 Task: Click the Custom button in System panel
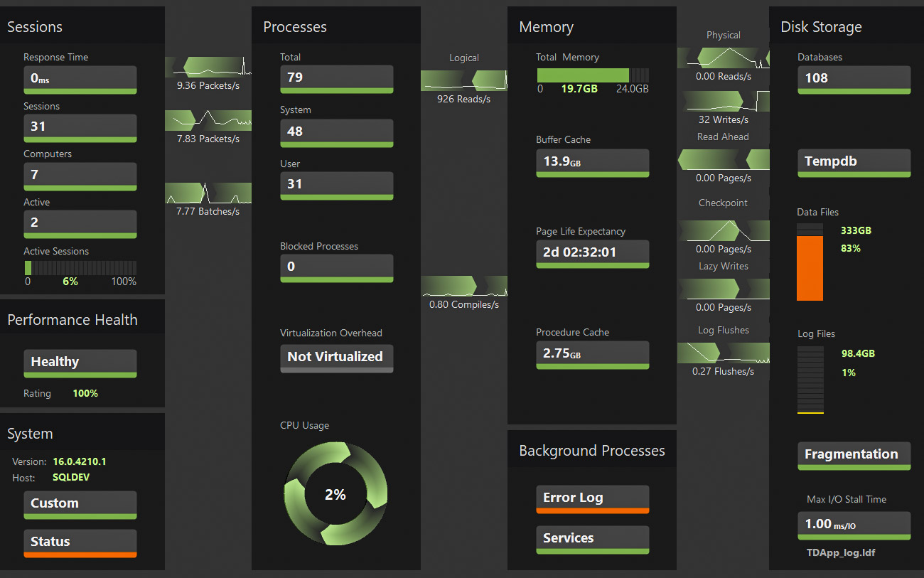tap(80, 504)
